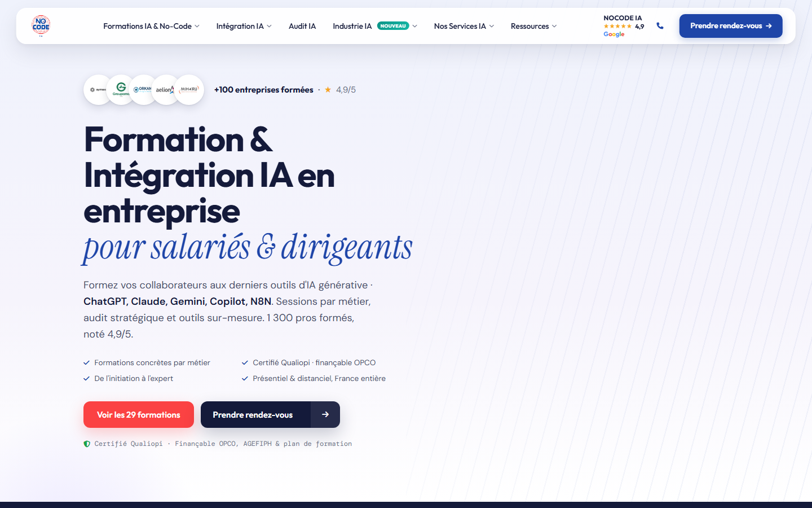812x508 pixels.
Task: Open the Nos Services IA dropdown
Action: point(464,26)
